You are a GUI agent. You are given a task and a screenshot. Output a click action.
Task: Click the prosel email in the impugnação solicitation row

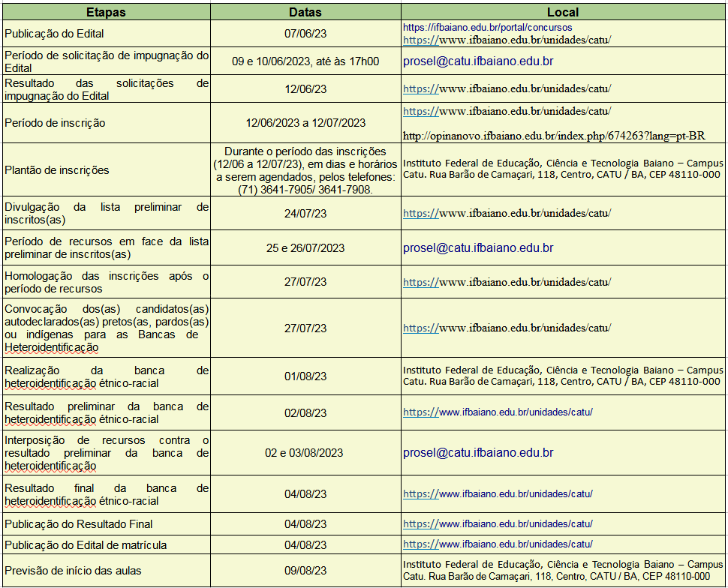tap(478, 61)
